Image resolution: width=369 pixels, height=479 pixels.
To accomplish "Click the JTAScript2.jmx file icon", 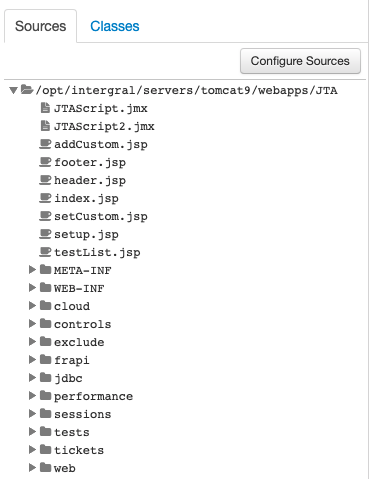I will click(45, 126).
